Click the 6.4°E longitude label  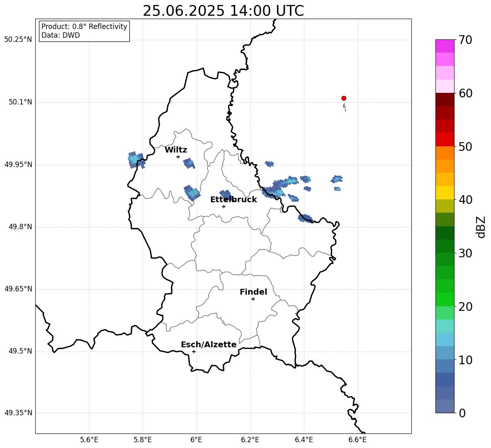[x=304, y=440]
